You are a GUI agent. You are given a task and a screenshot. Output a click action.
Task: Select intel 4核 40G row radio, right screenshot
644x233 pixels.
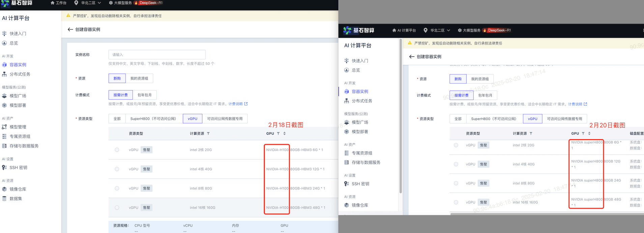tap(456, 164)
